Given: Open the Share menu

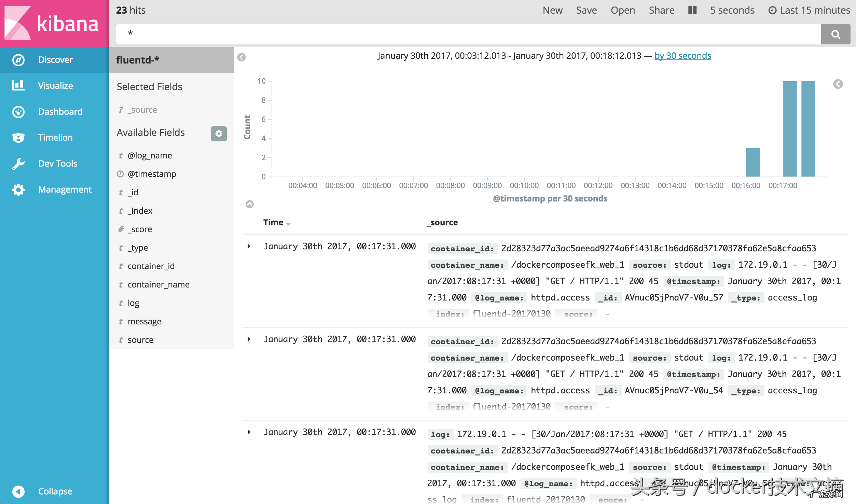Looking at the screenshot, I should [661, 10].
